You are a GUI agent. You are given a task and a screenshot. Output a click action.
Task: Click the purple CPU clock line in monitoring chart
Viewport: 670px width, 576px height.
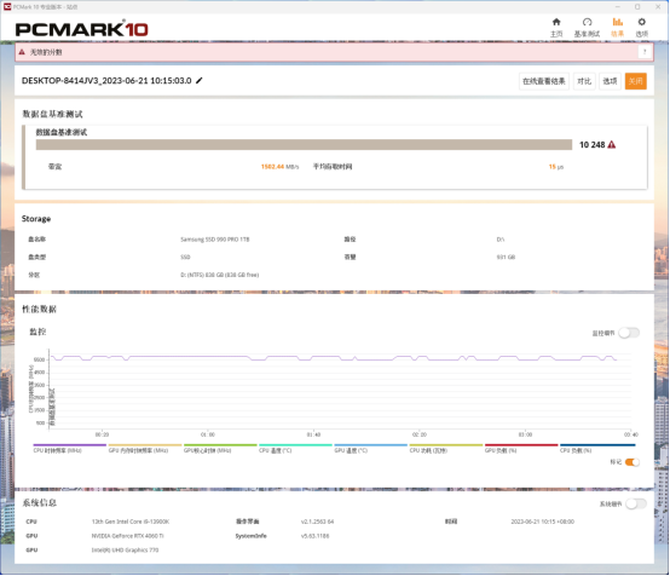pos(333,357)
